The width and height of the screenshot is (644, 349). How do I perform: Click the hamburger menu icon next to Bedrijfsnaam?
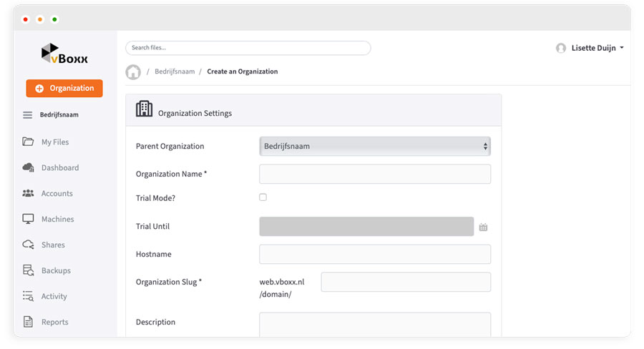28,115
